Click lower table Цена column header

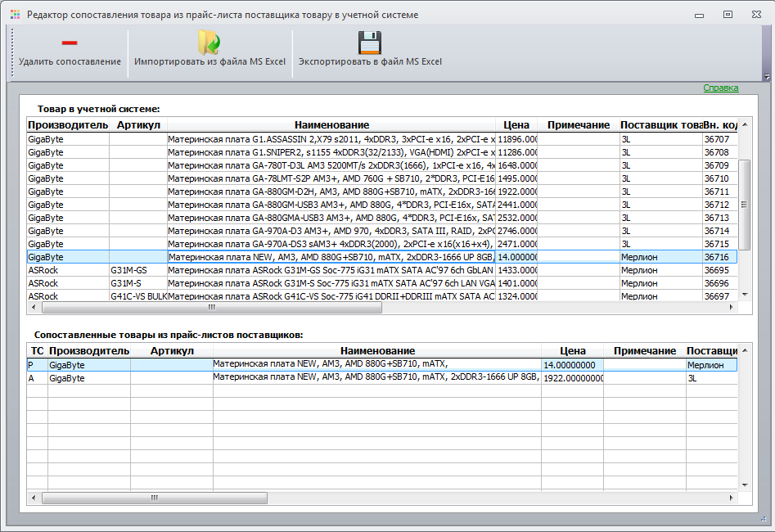point(572,351)
